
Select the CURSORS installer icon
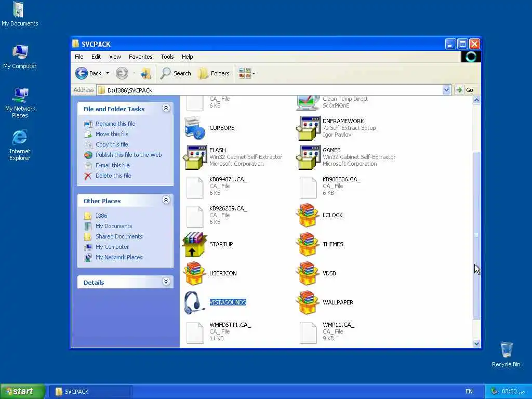(195, 128)
